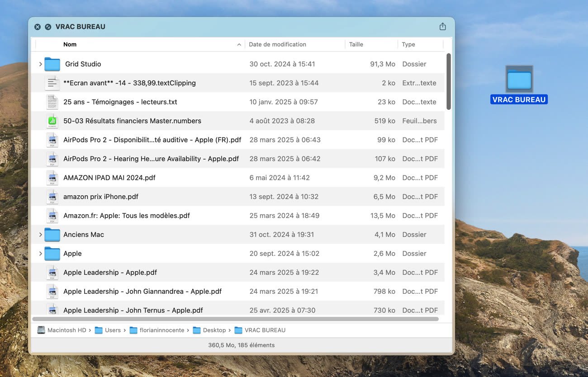588x377 pixels.
Task: Click the Anciens Mac folder icon
Action: tap(52, 235)
